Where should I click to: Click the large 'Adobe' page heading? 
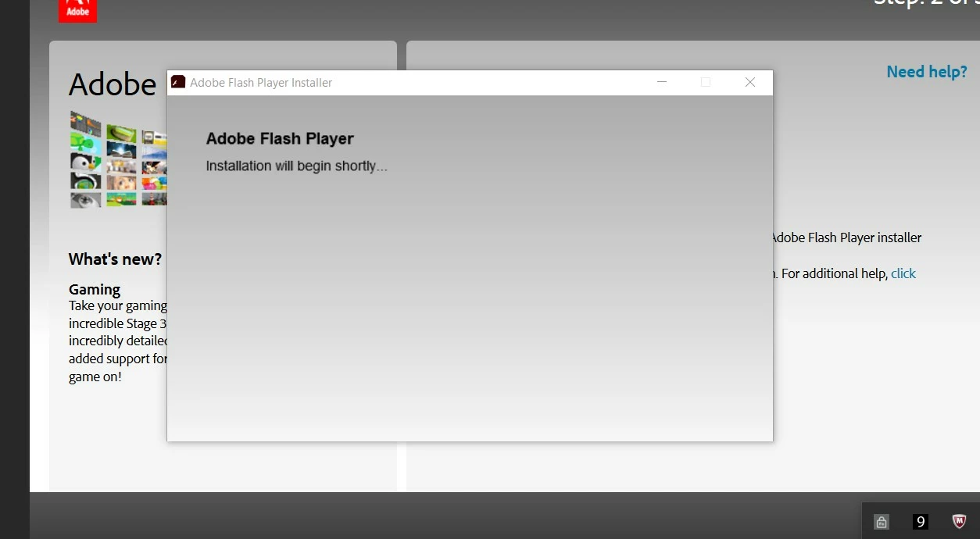[x=113, y=84]
